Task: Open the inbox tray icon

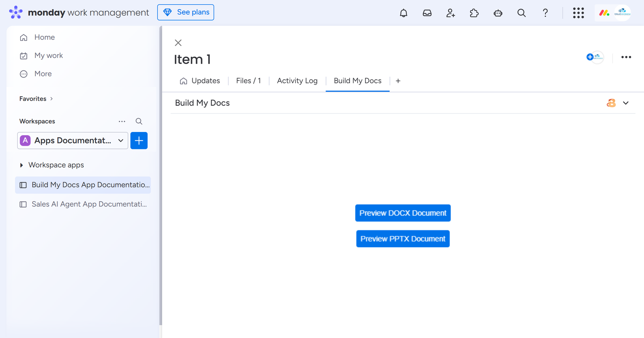Action: (427, 13)
